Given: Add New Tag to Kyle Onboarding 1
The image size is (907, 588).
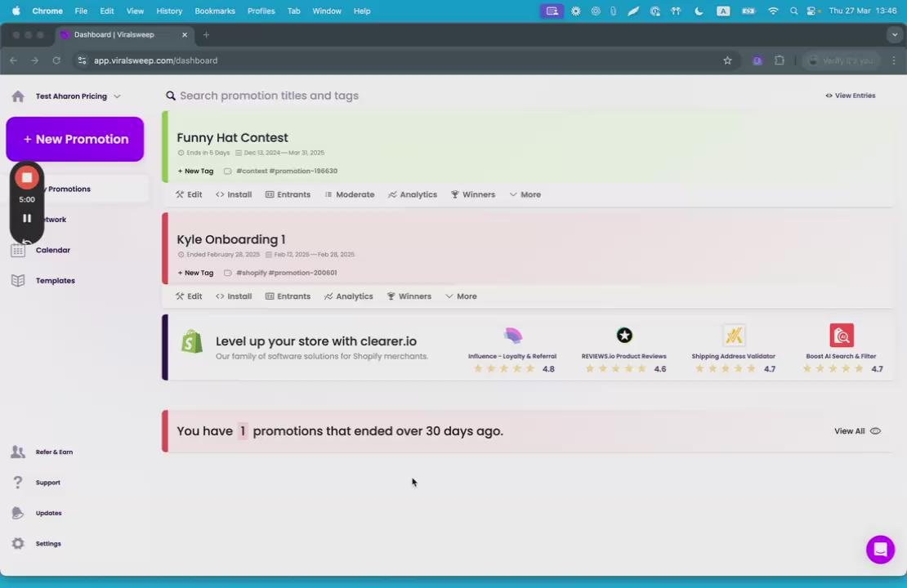Looking at the screenshot, I should point(195,273).
